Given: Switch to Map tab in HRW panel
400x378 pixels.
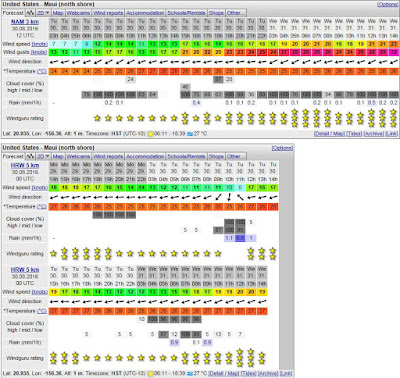Looking at the screenshot, I should tap(58, 156).
